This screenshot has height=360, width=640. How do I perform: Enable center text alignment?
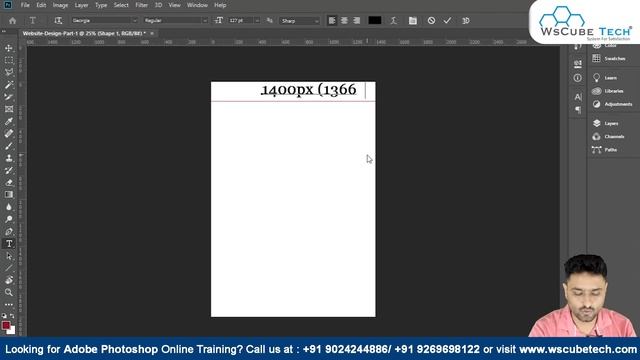click(344, 20)
